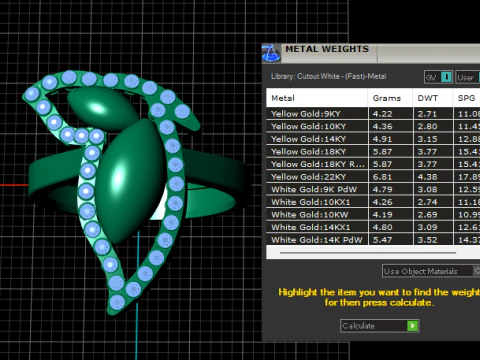Viewport: 480px width, 360px height.
Task: Select the Yellow Gold:18KY row
Action: [373, 152]
